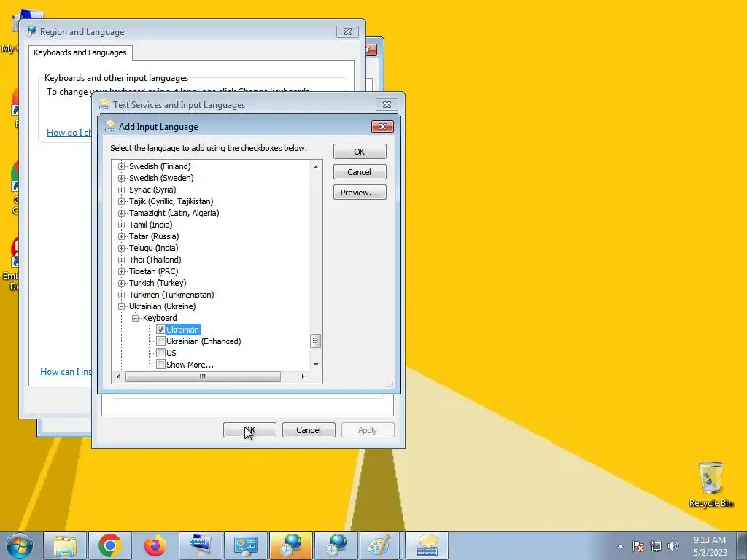Click the language list horizontal scrollbar thumb
Screen dimensions: 747x560
coord(203,376)
